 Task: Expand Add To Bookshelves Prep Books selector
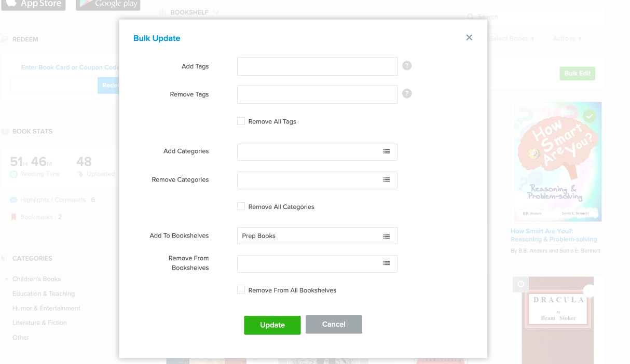click(x=309, y=236)
